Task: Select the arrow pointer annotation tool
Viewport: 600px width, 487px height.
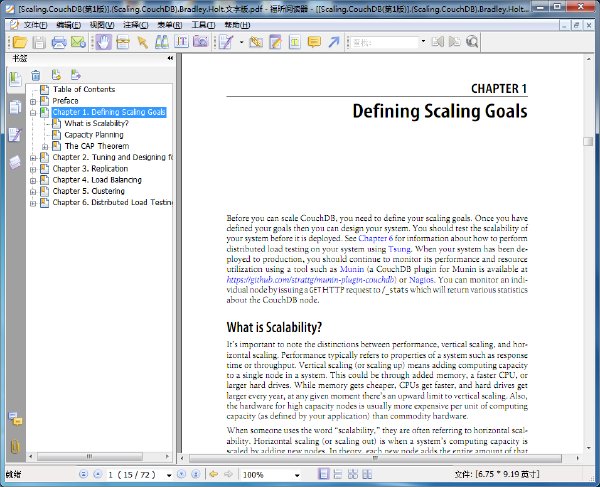Action: click(143, 42)
